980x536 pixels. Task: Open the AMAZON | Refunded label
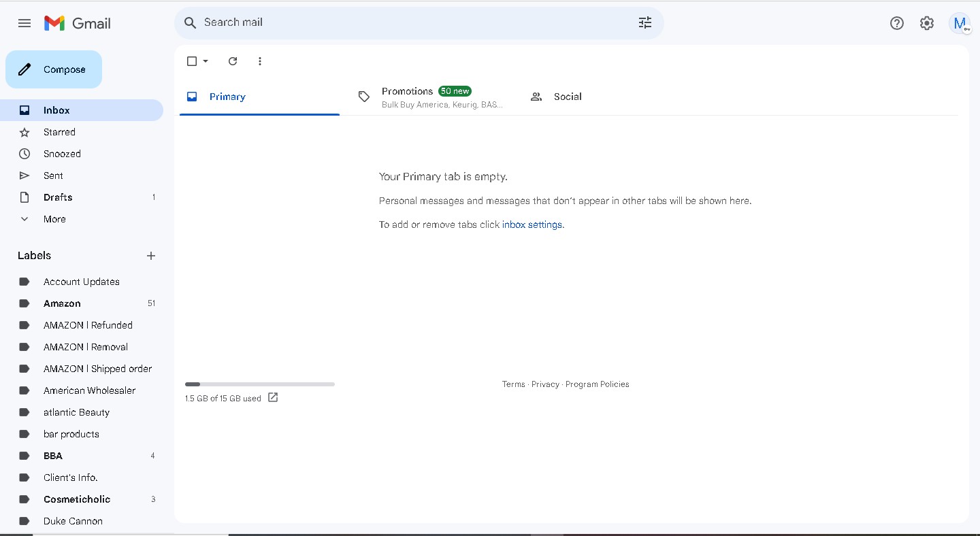coord(82,325)
